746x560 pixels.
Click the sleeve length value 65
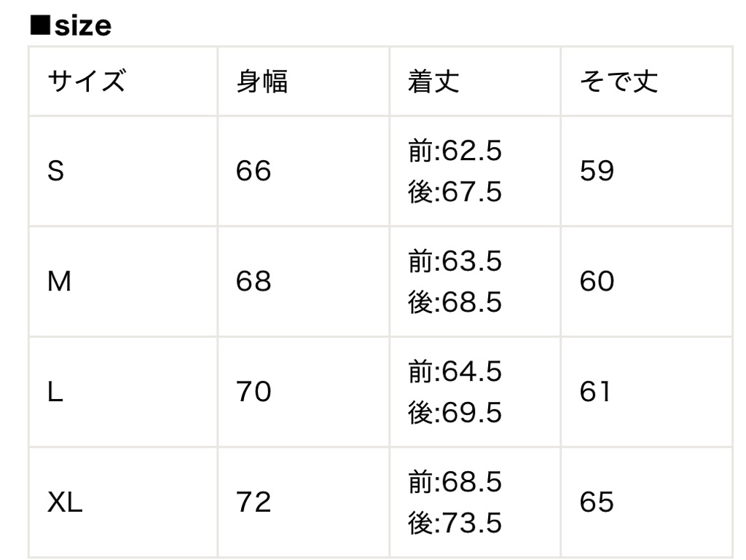click(x=597, y=503)
